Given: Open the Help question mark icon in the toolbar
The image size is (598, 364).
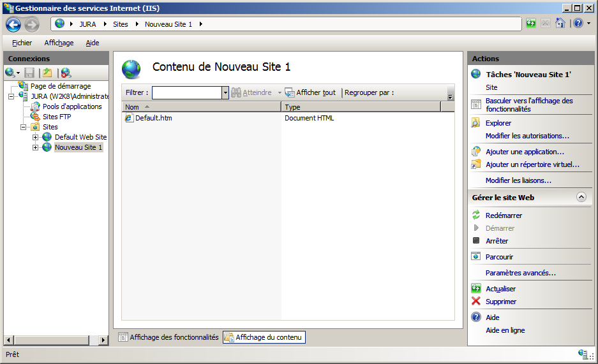Looking at the screenshot, I should 578,24.
